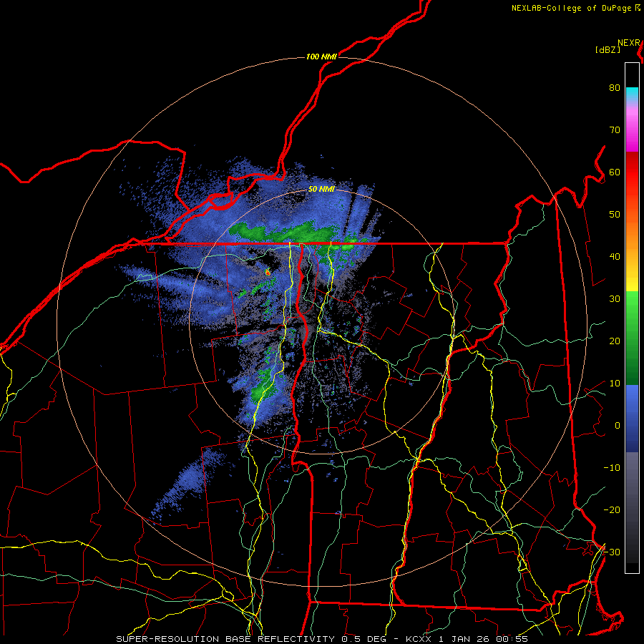
Task: Click the 20 value on dBZ scale
Action: [615, 341]
